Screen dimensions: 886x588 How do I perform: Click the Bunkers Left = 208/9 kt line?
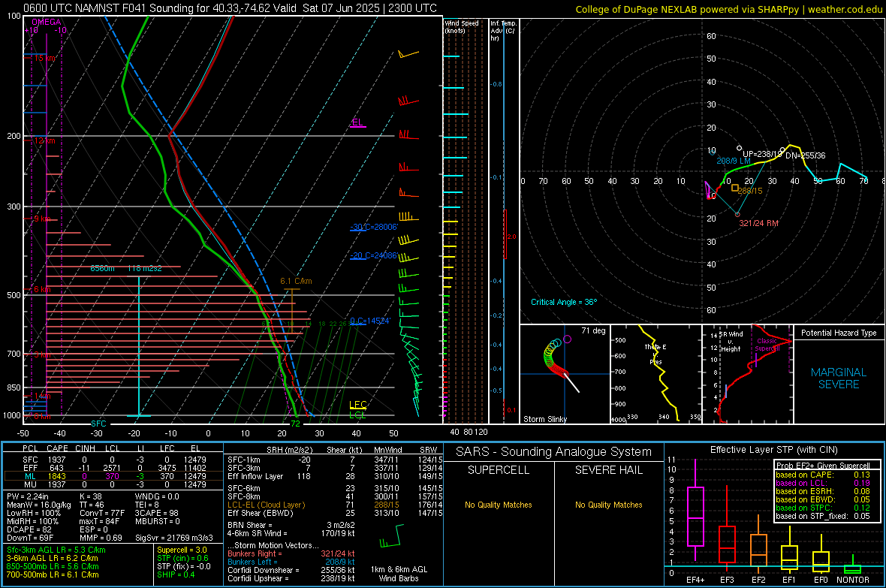pyautogui.click(x=291, y=562)
